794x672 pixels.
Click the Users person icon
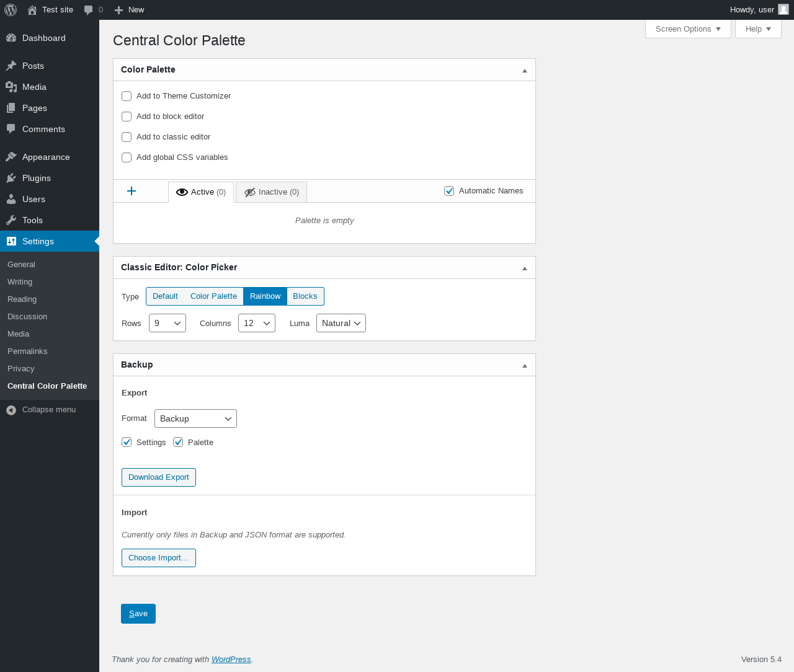[x=11, y=199]
